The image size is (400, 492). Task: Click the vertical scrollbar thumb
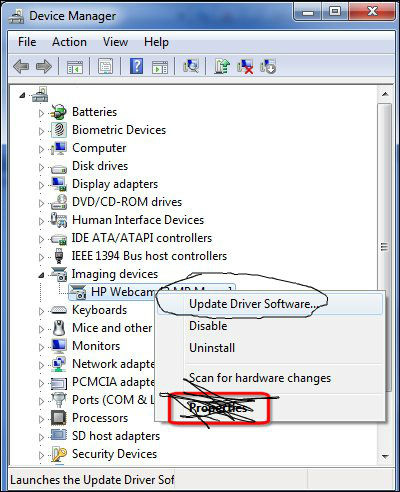385,247
